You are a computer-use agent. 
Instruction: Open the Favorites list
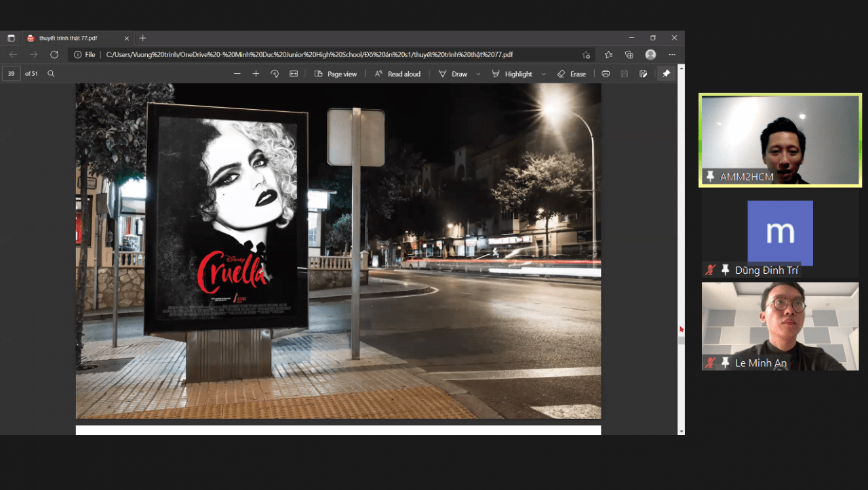608,54
